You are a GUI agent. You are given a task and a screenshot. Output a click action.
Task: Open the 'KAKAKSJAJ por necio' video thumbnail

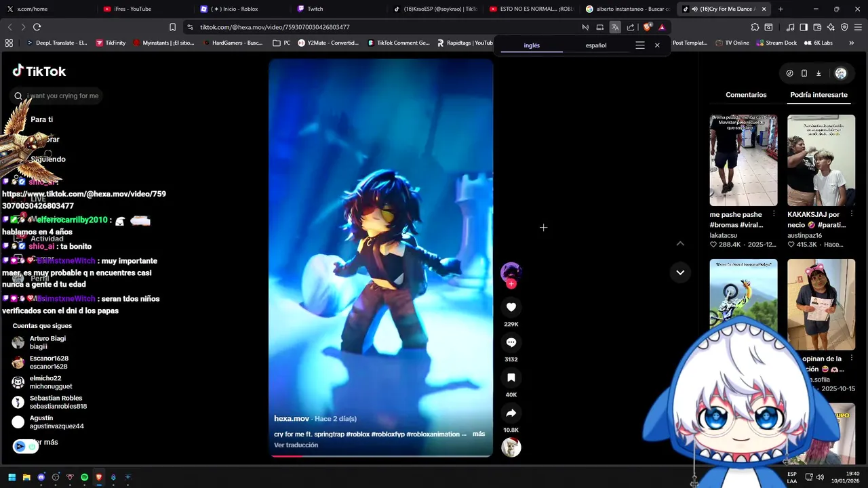(x=821, y=160)
